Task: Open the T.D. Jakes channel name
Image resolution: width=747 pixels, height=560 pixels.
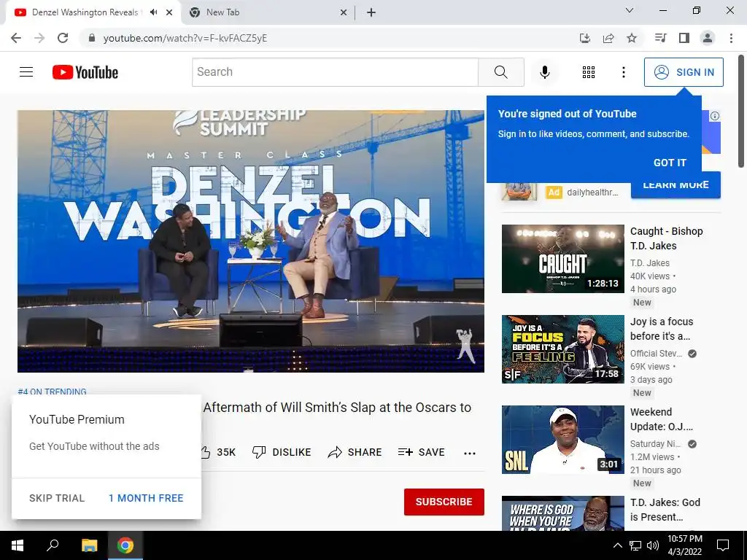Action: point(649,262)
